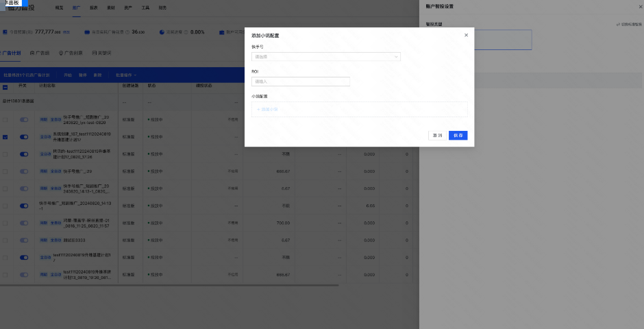Click help icon beside 当日实际广告花费
The image size is (644, 329).
coord(128,32)
